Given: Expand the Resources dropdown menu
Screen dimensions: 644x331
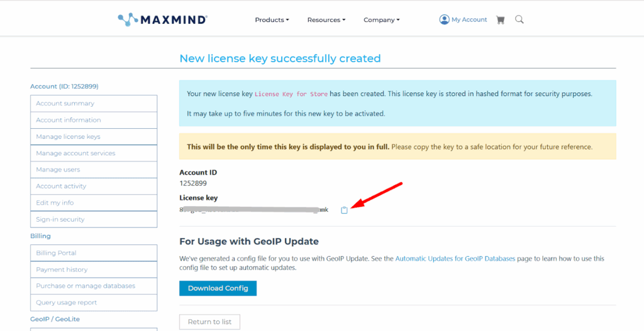Looking at the screenshot, I should pos(326,19).
